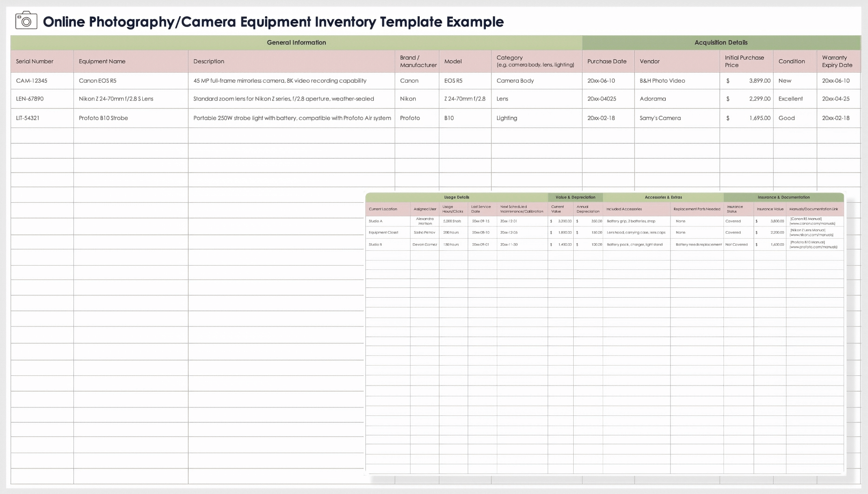Screen dimensions: 868x494
Task: Open the Canon R5 Manual link
Action: (x=812, y=221)
